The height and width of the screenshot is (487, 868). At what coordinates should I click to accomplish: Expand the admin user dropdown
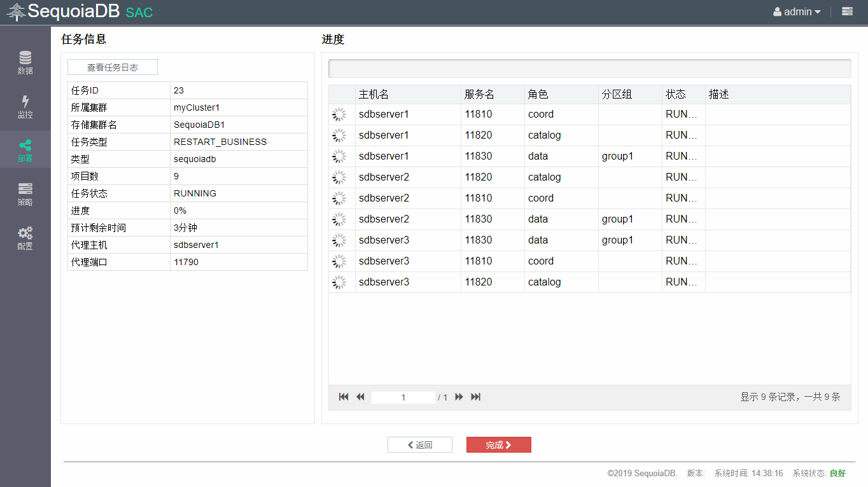point(797,11)
